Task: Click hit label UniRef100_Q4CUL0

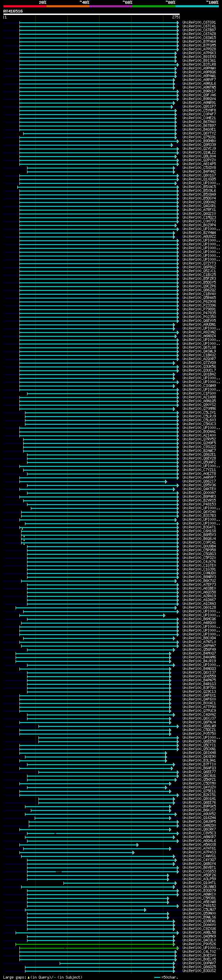Action: pos(199,940)
